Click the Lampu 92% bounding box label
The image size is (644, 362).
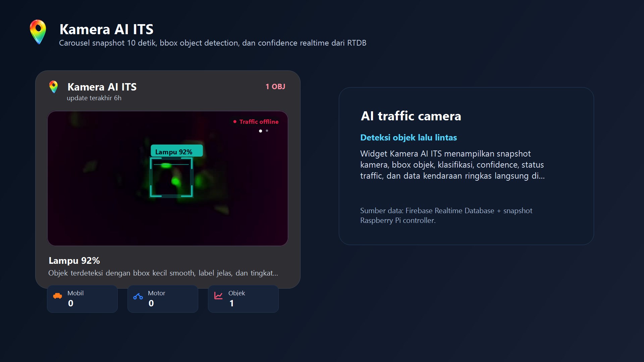point(177,151)
